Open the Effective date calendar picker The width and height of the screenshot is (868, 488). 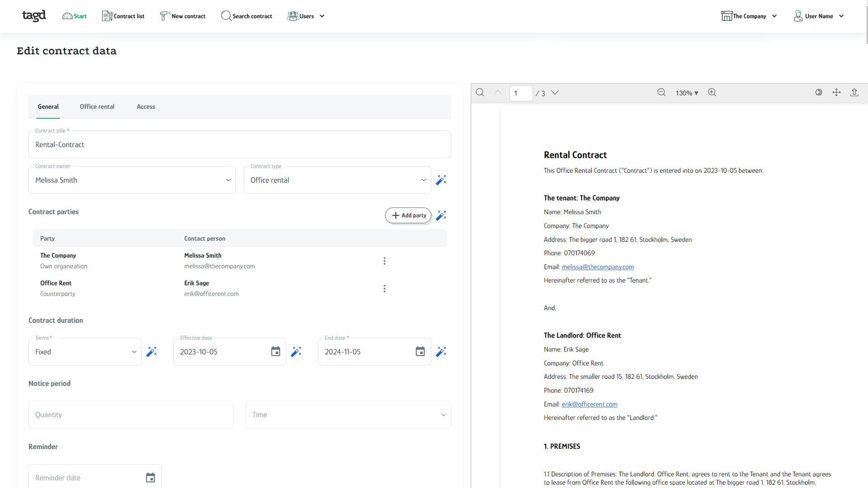point(275,352)
